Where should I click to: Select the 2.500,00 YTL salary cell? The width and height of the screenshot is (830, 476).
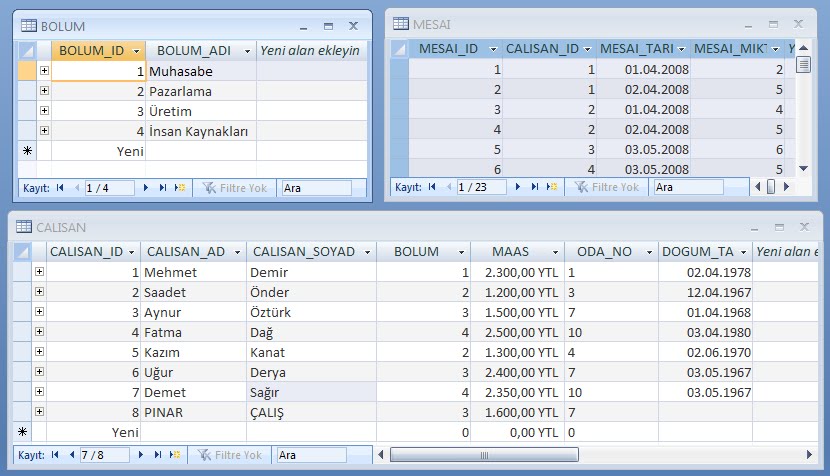(x=518, y=333)
